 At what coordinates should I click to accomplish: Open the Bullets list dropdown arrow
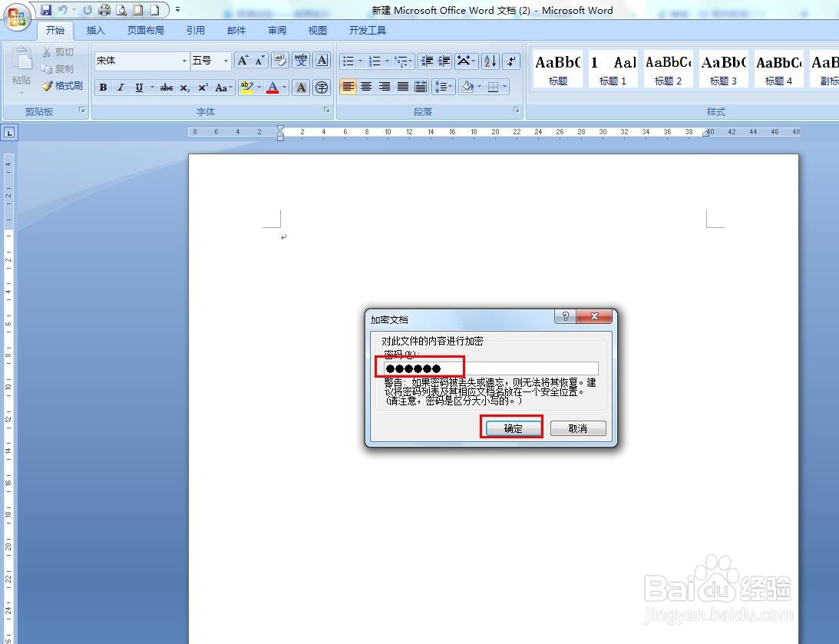pyautogui.click(x=360, y=61)
